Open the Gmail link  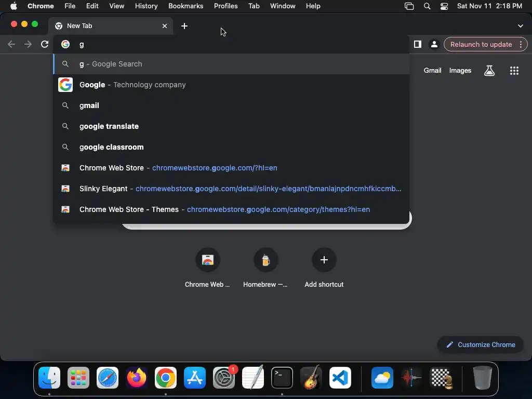tap(432, 71)
